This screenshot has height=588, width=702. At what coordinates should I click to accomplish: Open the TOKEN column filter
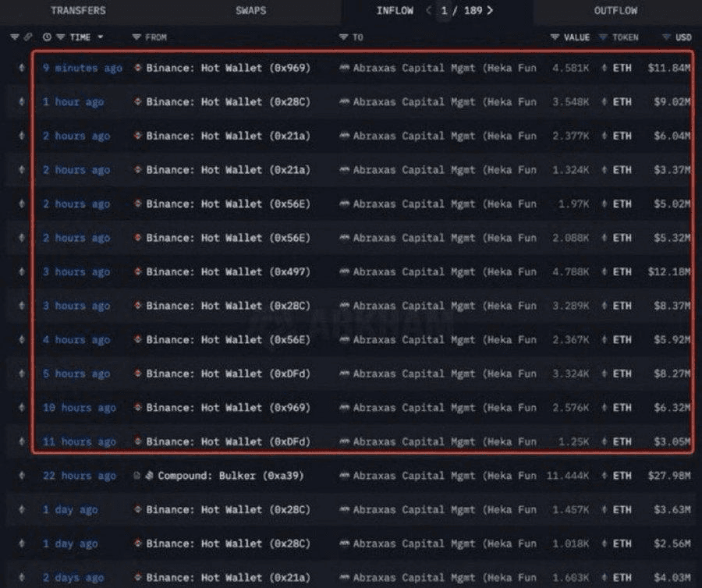(603, 37)
